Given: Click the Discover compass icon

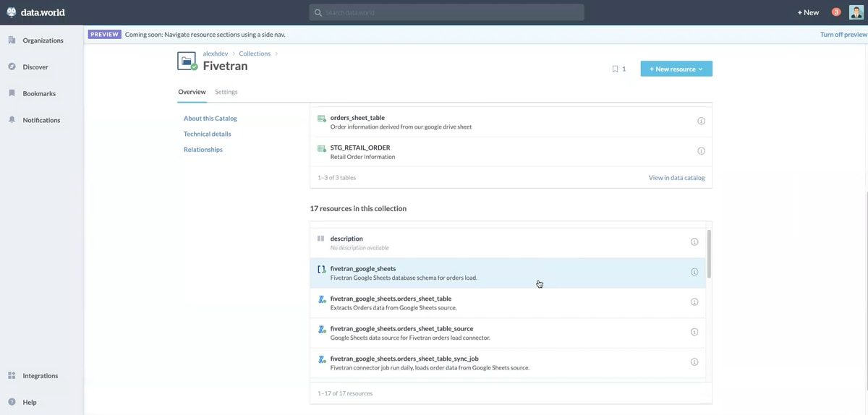Looking at the screenshot, I should (12, 67).
